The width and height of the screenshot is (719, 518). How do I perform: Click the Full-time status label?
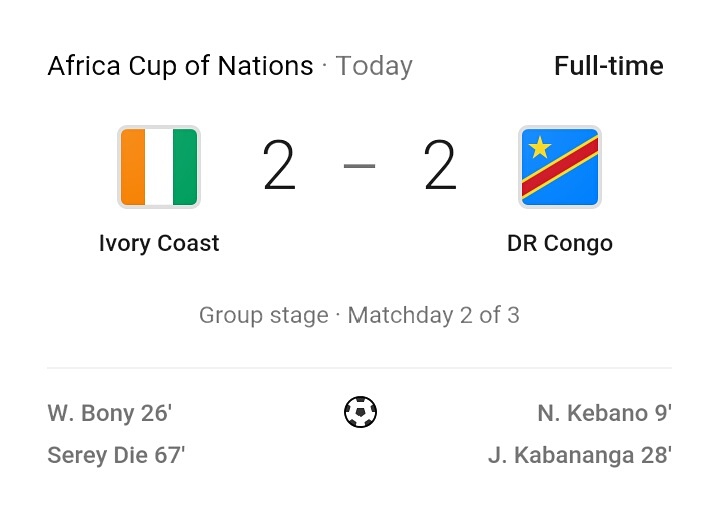pyautogui.click(x=609, y=66)
